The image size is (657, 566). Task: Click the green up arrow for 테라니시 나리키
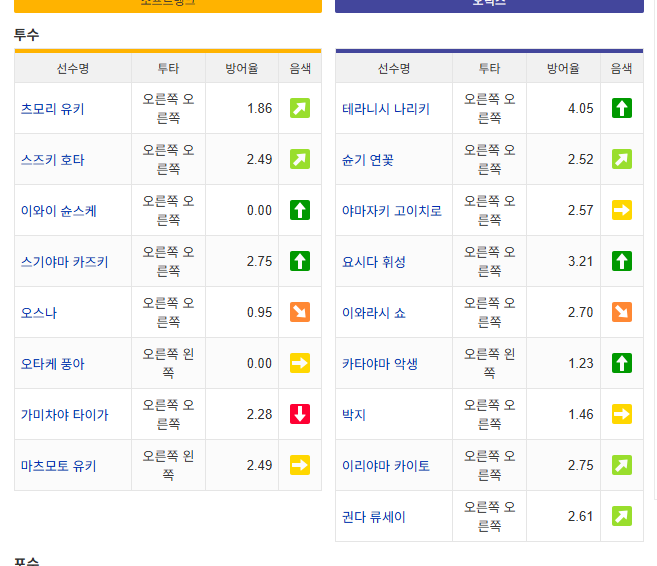[622, 108]
